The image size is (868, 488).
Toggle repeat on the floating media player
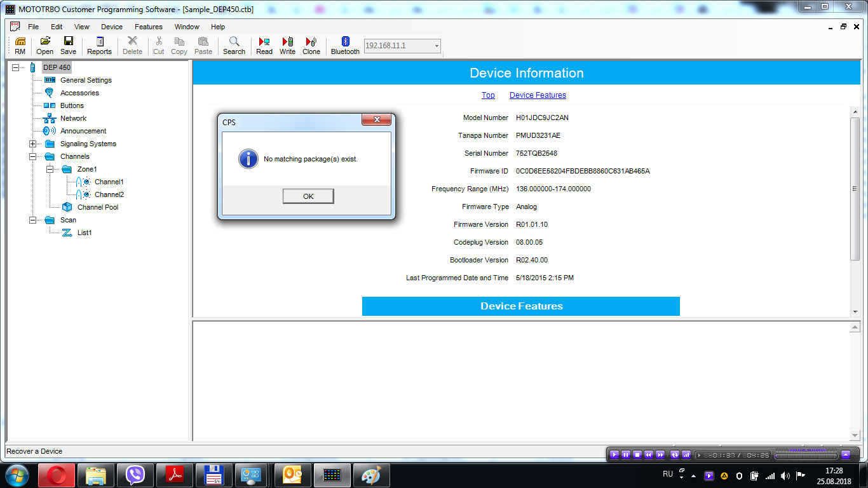[675, 455]
